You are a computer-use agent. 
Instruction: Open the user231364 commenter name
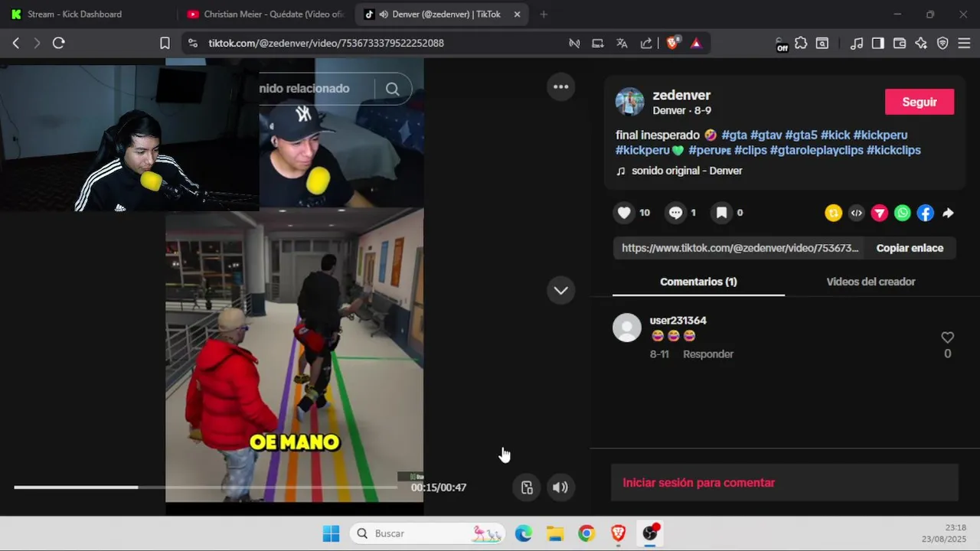tap(678, 321)
